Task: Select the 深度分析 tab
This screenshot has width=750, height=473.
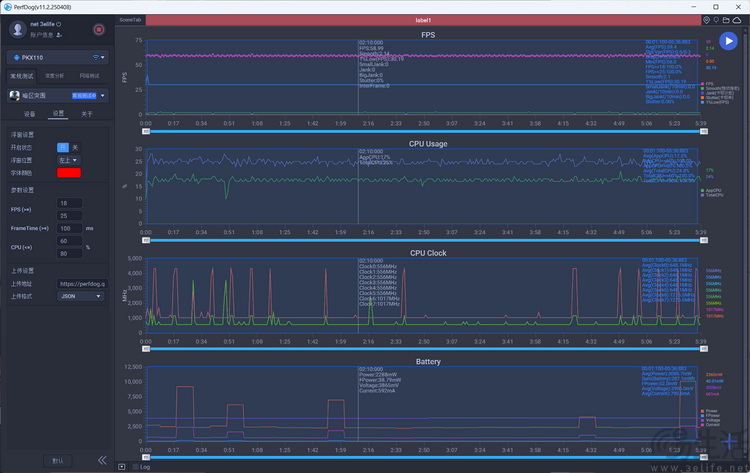Action: click(55, 76)
